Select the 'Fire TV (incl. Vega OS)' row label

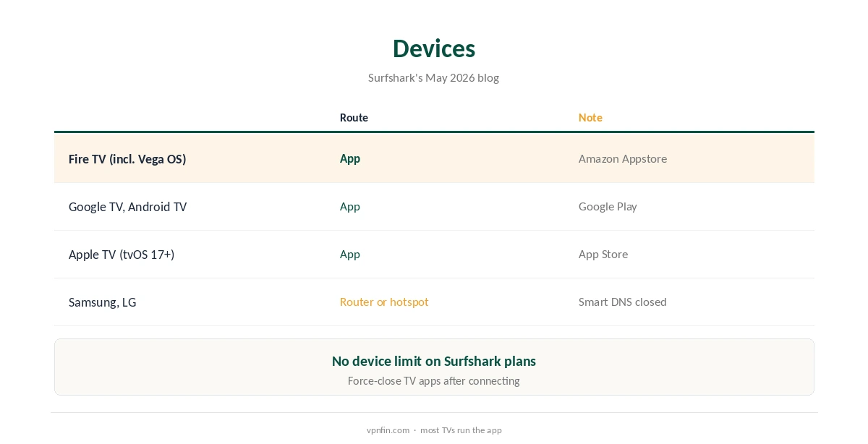(x=127, y=159)
